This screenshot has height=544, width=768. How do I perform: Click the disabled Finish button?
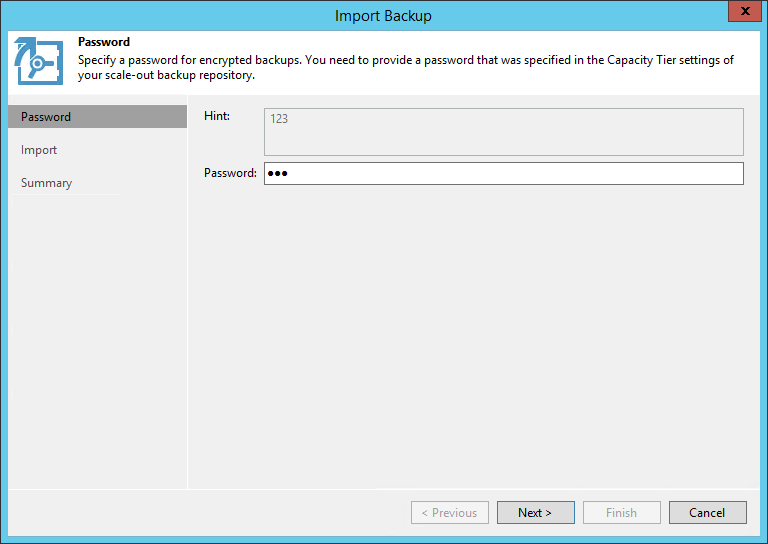[621, 513]
